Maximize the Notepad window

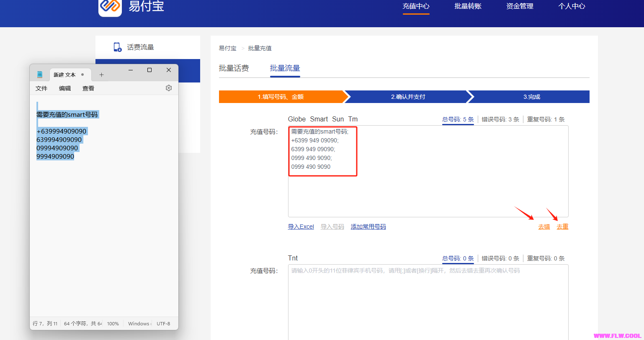149,70
